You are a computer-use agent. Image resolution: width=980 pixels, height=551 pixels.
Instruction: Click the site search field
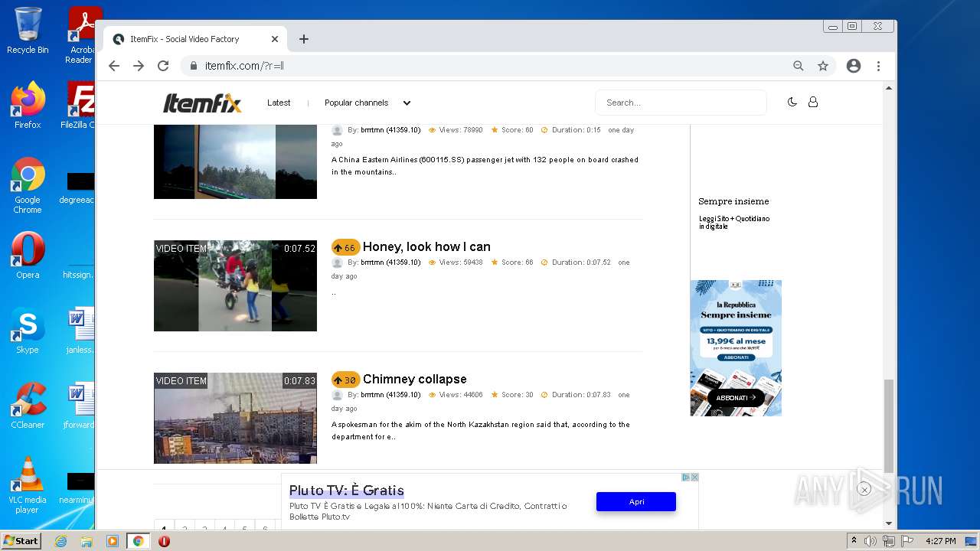[x=681, y=103]
